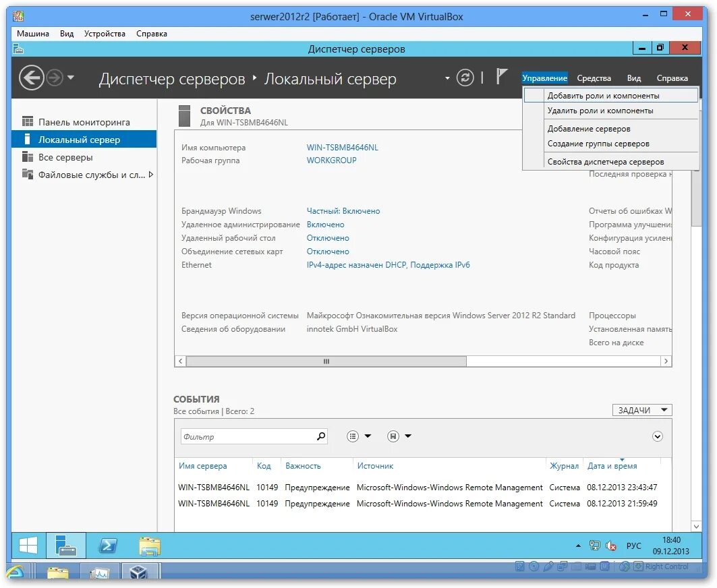Expand the Файловые службы arrow
The image size is (717, 588).
(151, 174)
